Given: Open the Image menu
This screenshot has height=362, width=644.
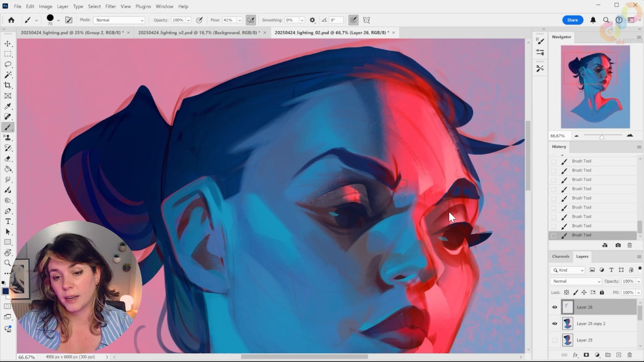Looking at the screenshot, I should [x=45, y=6].
